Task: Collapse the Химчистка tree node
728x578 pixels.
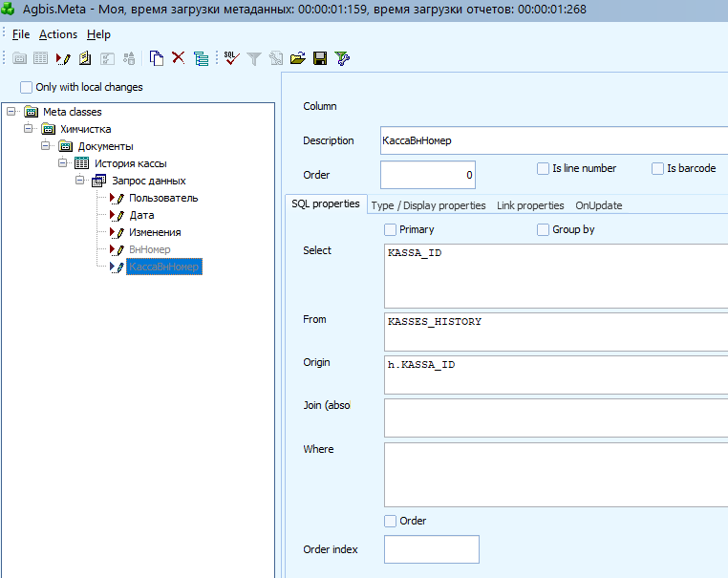Action: pyautogui.click(x=29, y=129)
